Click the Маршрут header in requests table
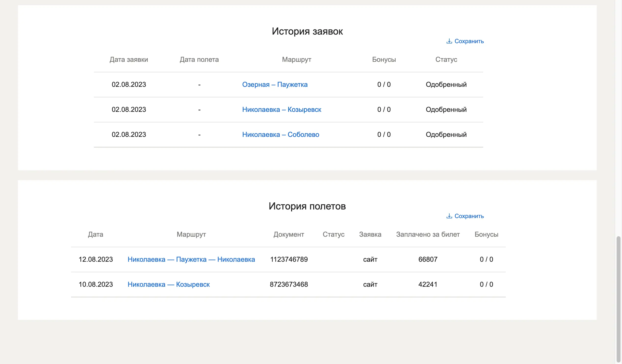The image size is (622, 364). coord(297,59)
